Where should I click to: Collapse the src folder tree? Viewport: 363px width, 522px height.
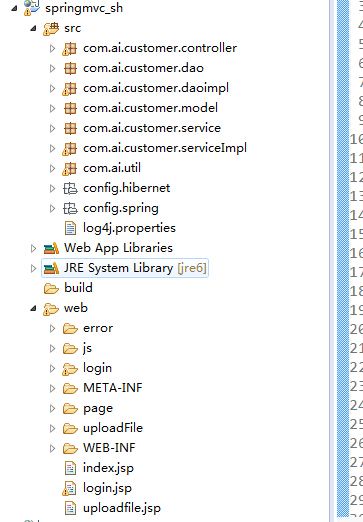point(33,29)
